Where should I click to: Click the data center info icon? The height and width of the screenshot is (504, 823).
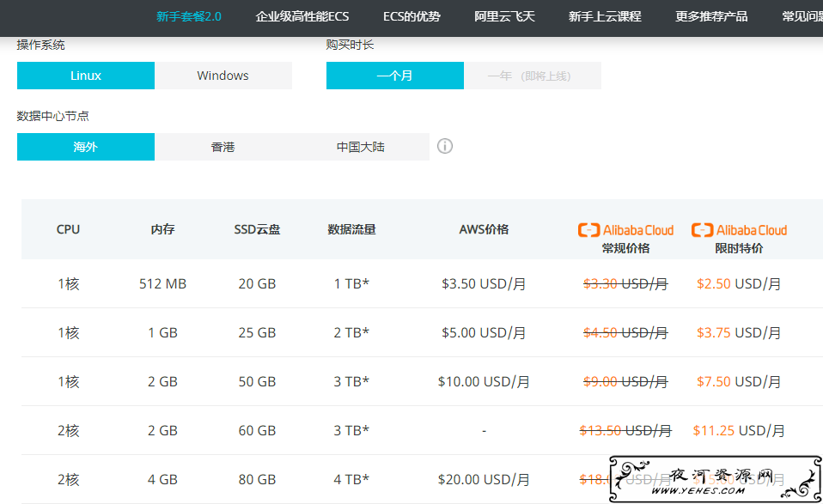[444, 146]
